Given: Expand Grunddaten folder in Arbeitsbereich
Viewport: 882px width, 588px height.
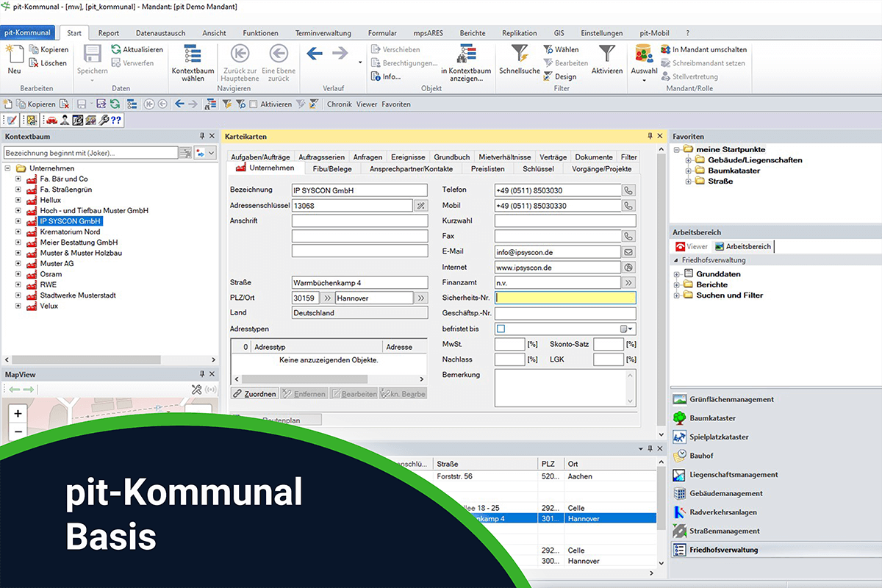Looking at the screenshot, I should [x=677, y=274].
